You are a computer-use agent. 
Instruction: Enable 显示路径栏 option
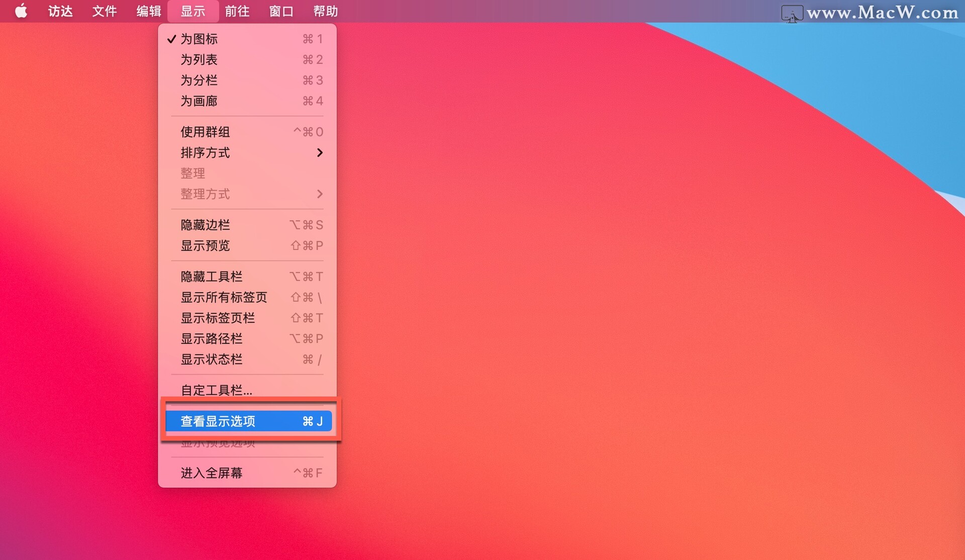(x=211, y=339)
